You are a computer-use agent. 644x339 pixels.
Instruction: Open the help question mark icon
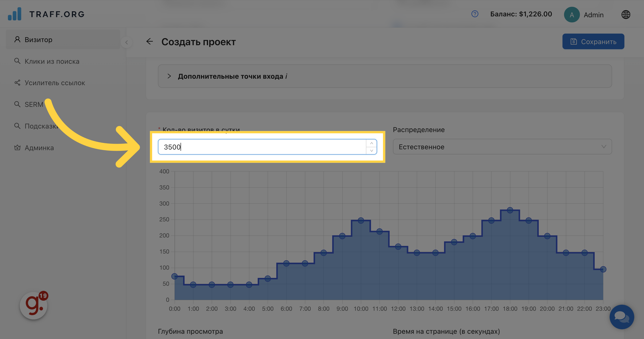pos(474,14)
